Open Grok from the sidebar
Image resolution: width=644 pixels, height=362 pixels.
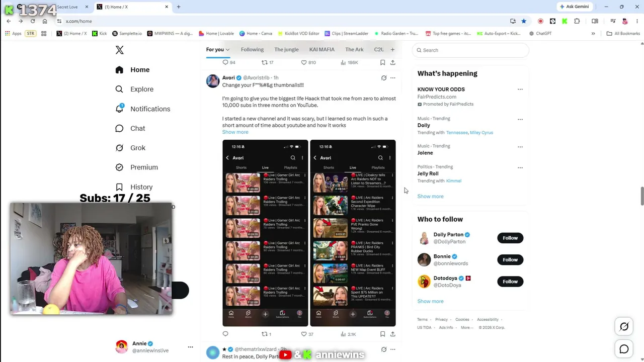tap(130, 148)
